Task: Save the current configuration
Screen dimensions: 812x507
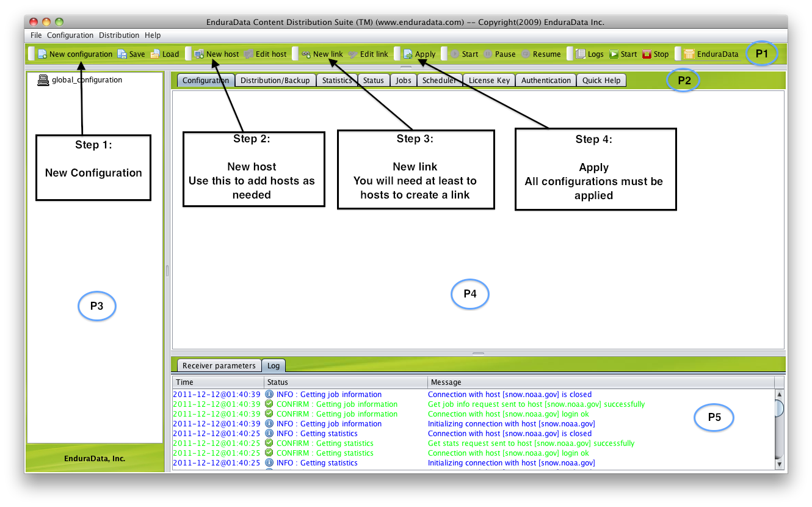Action: tap(131, 54)
